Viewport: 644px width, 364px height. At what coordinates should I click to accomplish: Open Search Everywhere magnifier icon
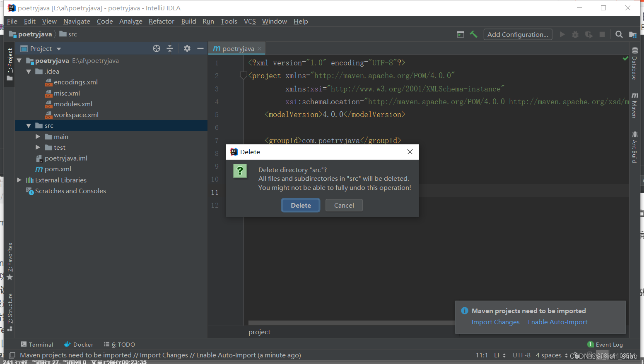619,34
